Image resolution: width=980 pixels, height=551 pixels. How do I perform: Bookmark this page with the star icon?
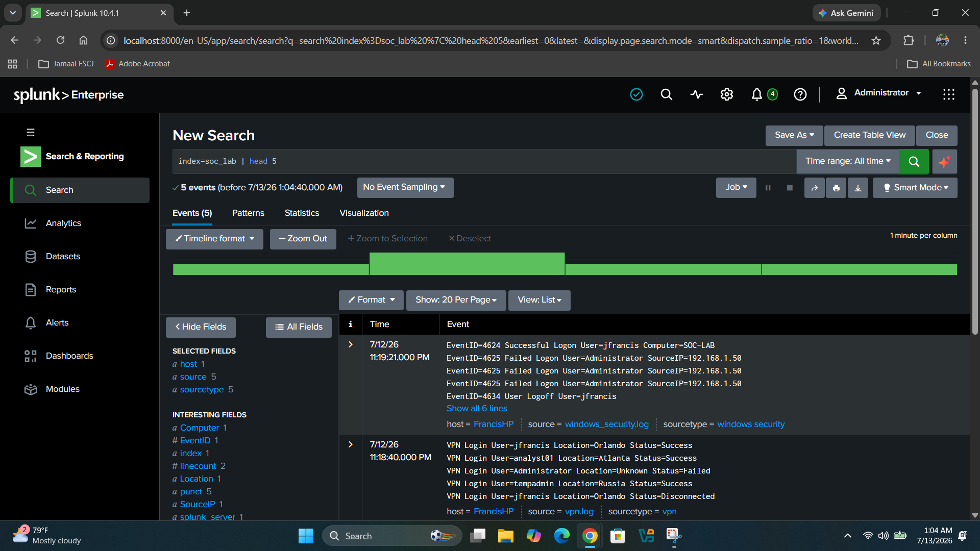click(876, 40)
